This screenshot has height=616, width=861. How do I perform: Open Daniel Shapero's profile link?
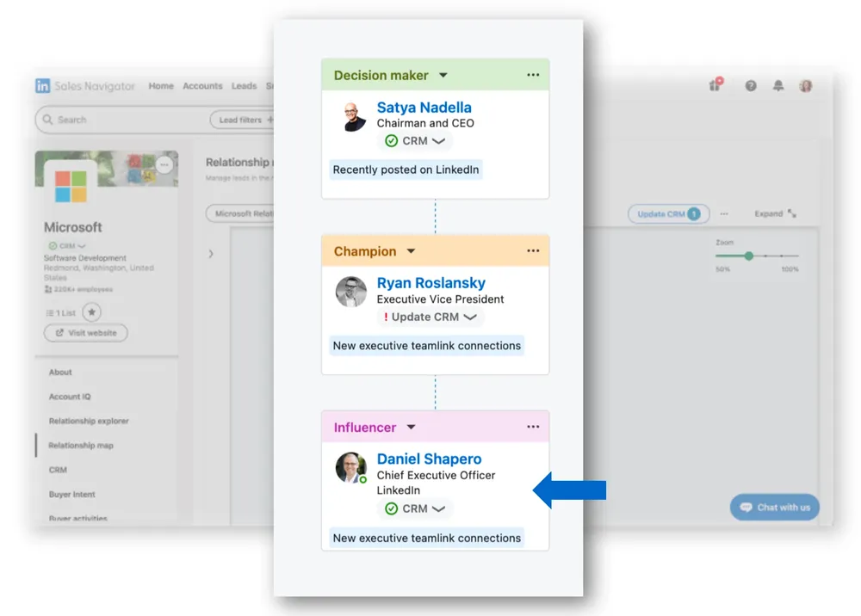point(429,459)
